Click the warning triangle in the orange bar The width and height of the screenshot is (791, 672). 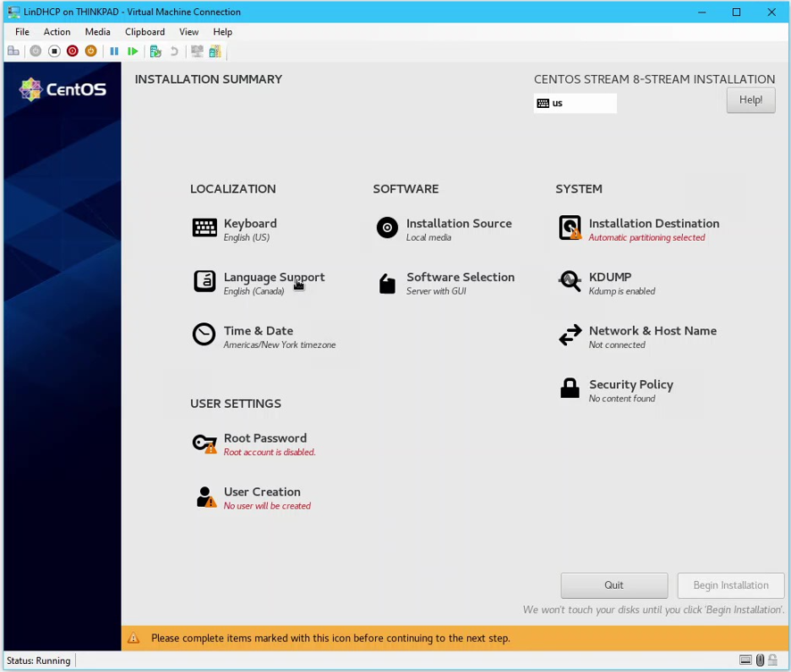click(133, 638)
